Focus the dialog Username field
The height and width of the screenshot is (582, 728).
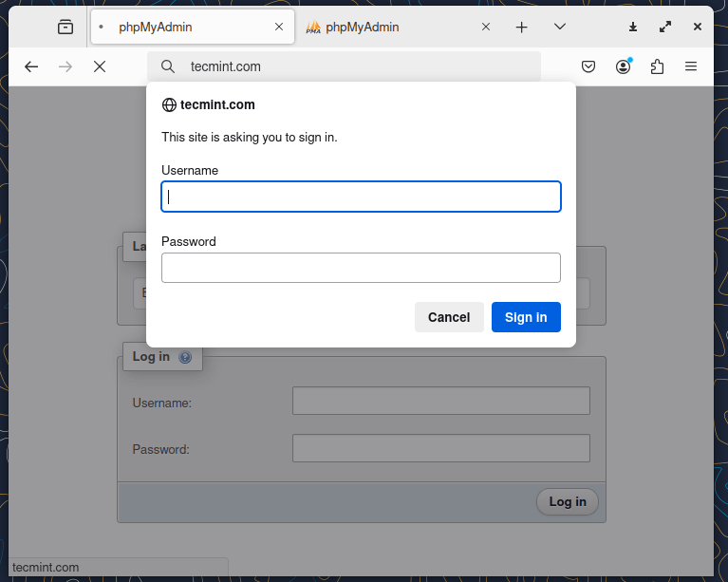coord(361,197)
